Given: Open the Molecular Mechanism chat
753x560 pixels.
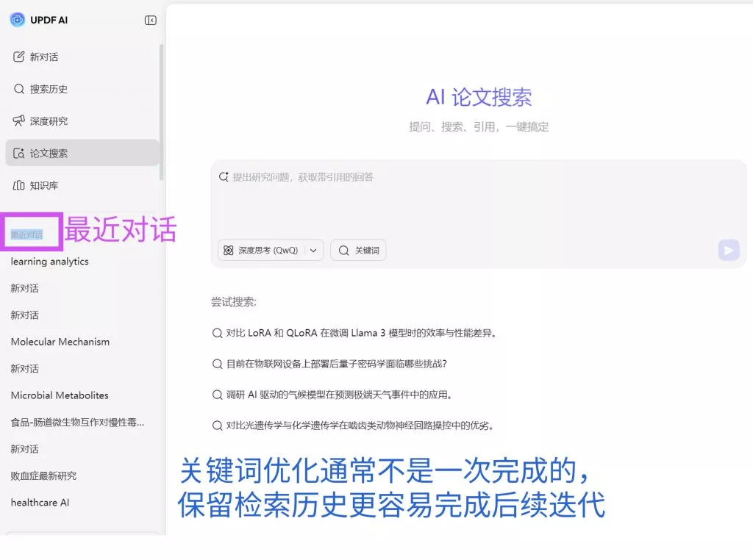Looking at the screenshot, I should point(60,341).
